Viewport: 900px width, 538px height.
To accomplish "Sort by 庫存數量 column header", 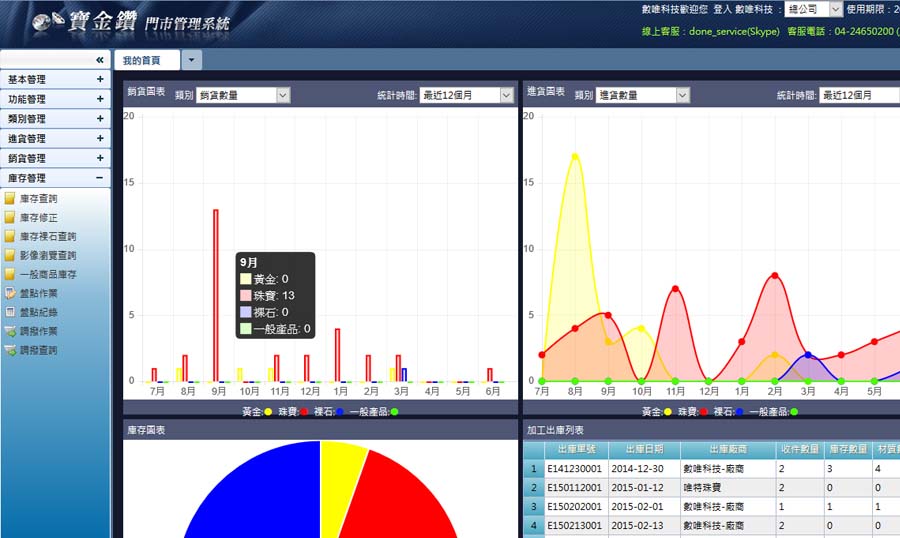I will (x=848, y=450).
